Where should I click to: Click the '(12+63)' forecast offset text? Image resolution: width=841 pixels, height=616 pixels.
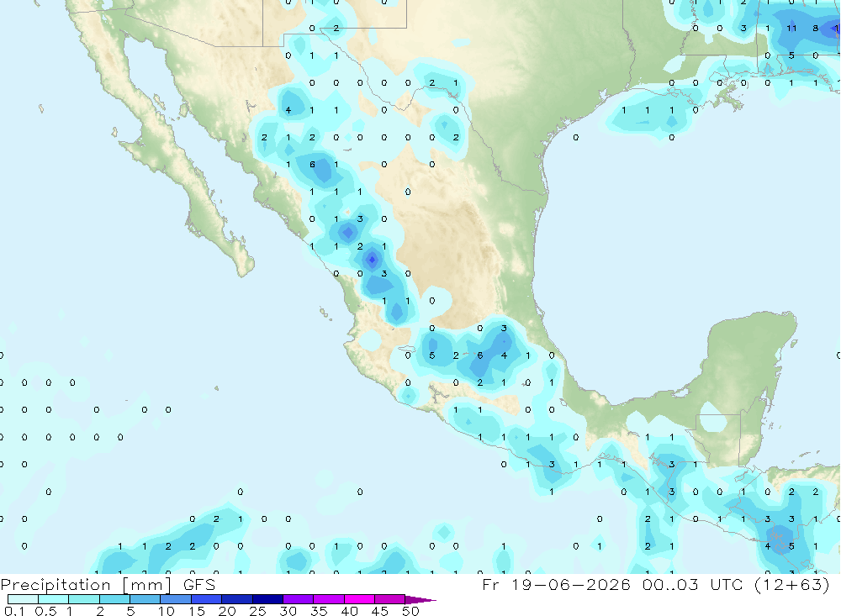click(792, 584)
